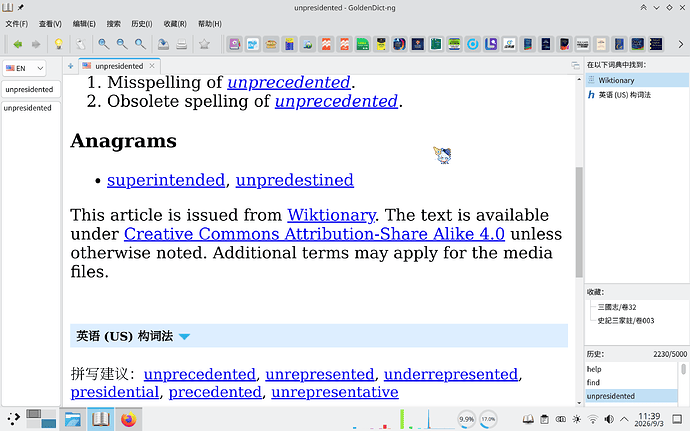The height and width of the screenshot is (431, 690).
Task: Open a new tab with plus
Action: tap(70, 66)
